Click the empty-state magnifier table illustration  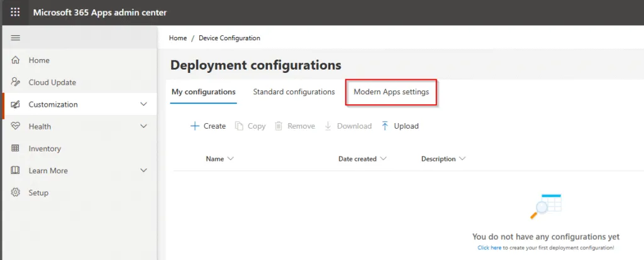click(x=546, y=206)
